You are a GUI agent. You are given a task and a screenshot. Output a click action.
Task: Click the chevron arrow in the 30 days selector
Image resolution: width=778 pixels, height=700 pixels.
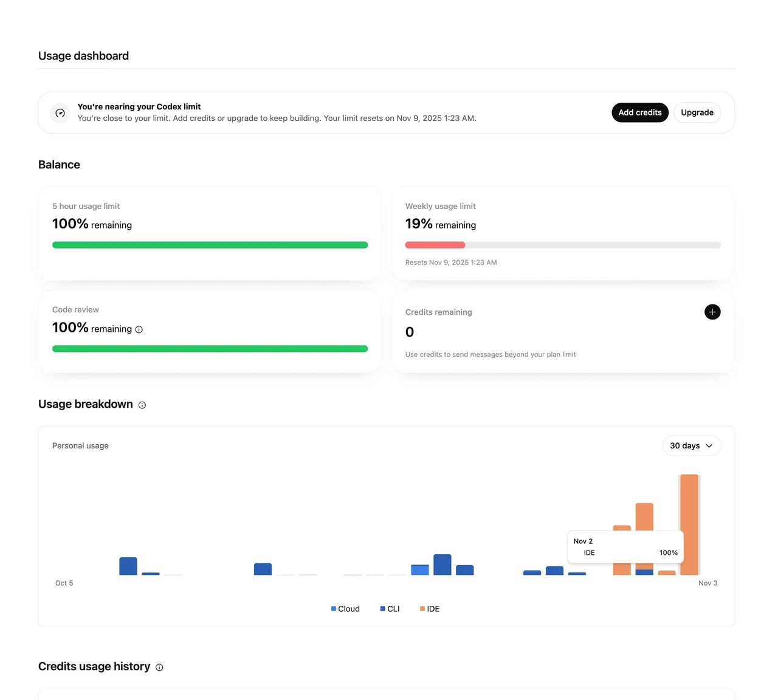click(709, 446)
